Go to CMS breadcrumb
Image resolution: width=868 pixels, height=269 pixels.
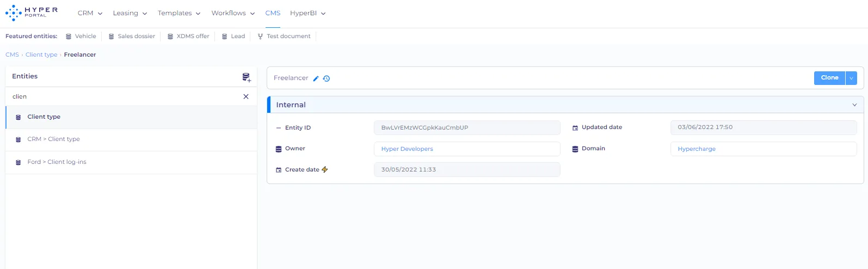[12, 54]
